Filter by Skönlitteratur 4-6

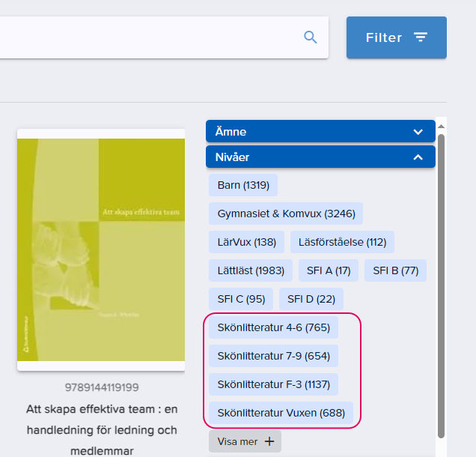(x=273, y=327)
